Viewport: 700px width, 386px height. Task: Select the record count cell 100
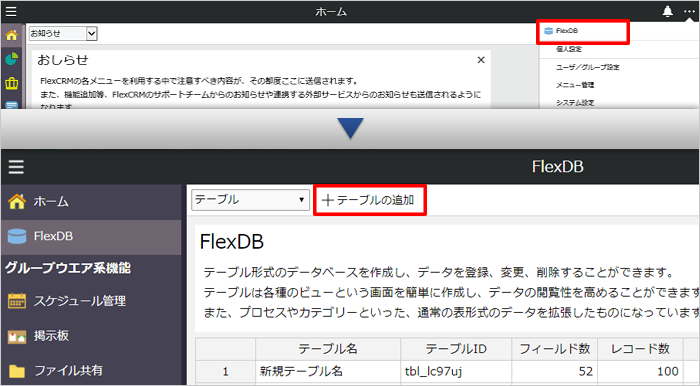[640, 371]
